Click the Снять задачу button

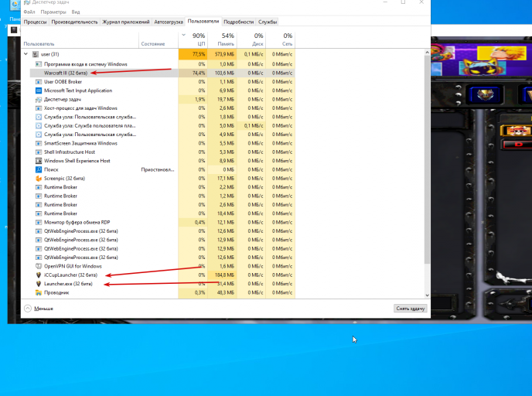pos(410,309)
